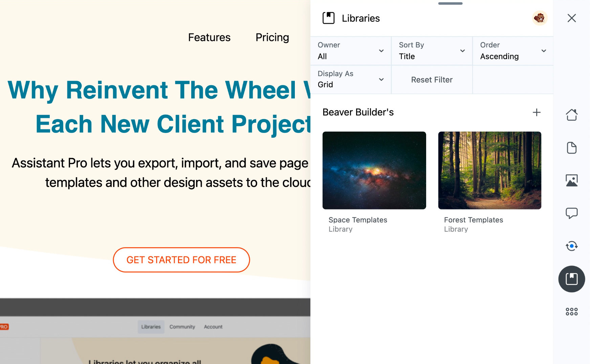
Task: Open the Home panel in the sidebar
Action: (572, 115)
